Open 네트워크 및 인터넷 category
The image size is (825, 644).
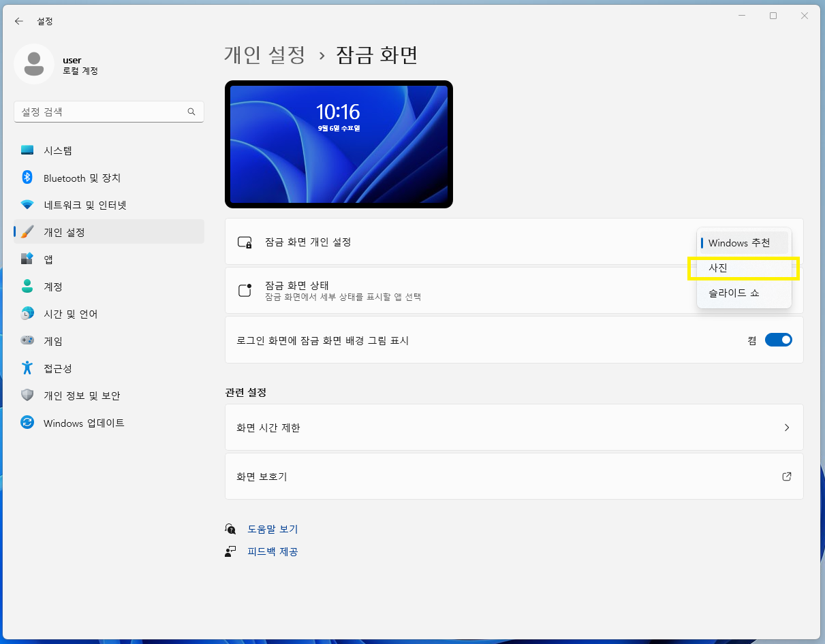(109, 205)
